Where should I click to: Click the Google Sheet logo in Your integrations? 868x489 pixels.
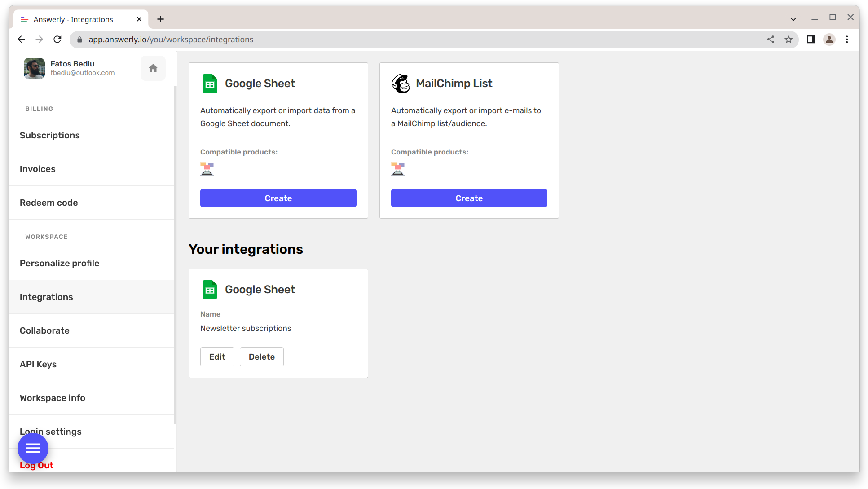pos(210,290)
